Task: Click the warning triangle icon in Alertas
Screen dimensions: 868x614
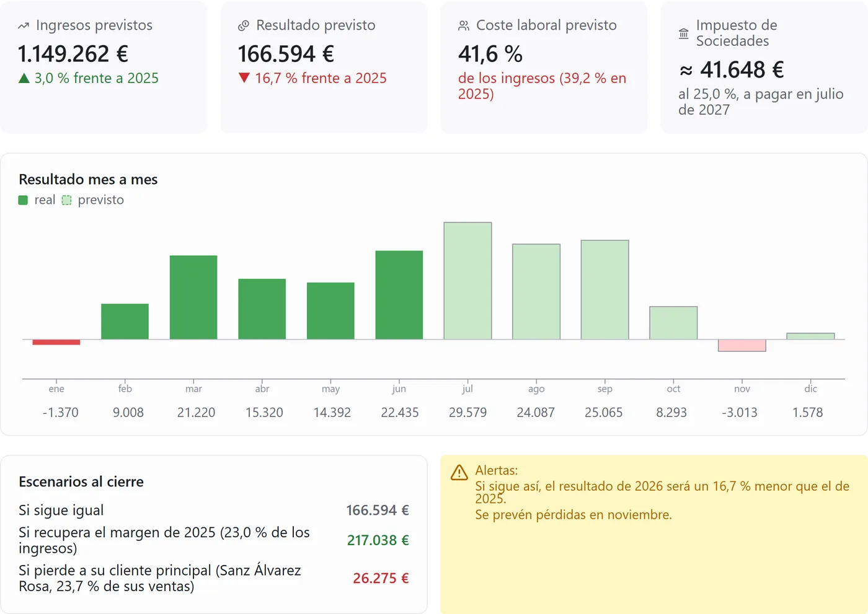Action: click(459, 473)
